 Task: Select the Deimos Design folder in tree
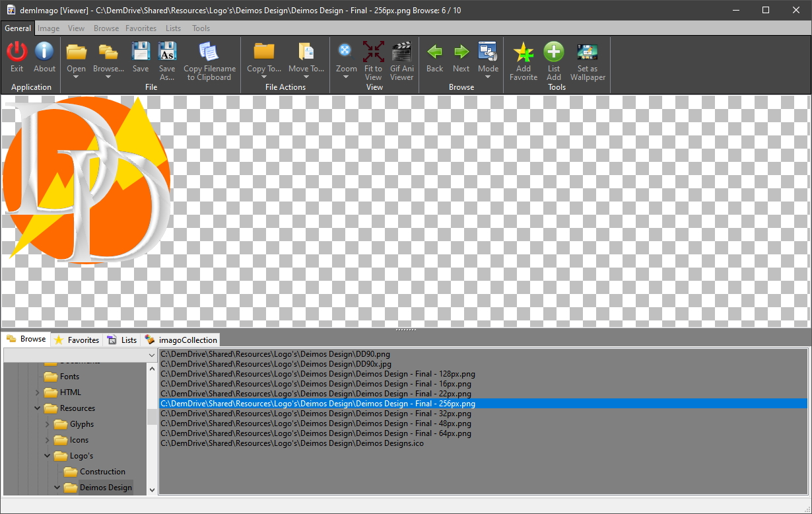106,488
